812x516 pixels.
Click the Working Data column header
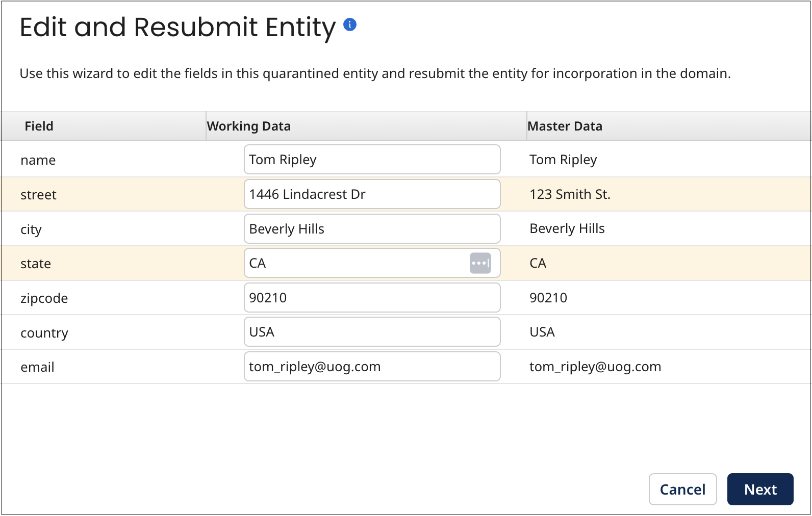(x=249, y=126)
